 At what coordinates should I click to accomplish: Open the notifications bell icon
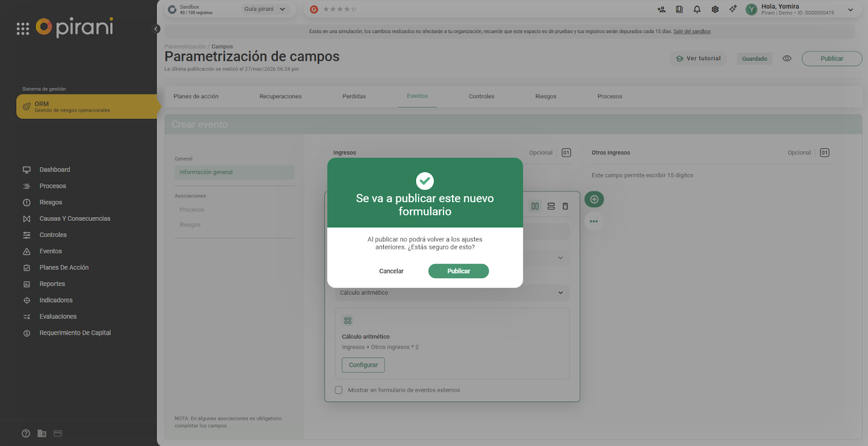pyautogui.click(x=697, y=9)
